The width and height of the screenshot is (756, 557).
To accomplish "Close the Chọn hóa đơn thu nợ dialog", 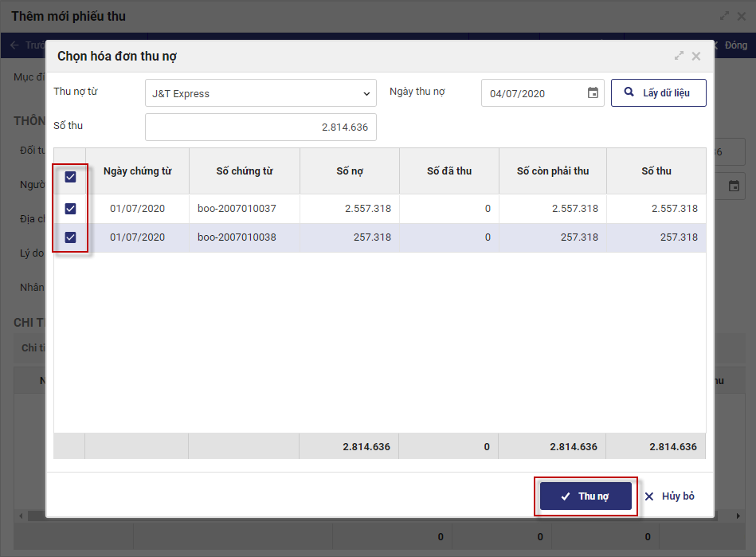I will (x=696, y=57).
